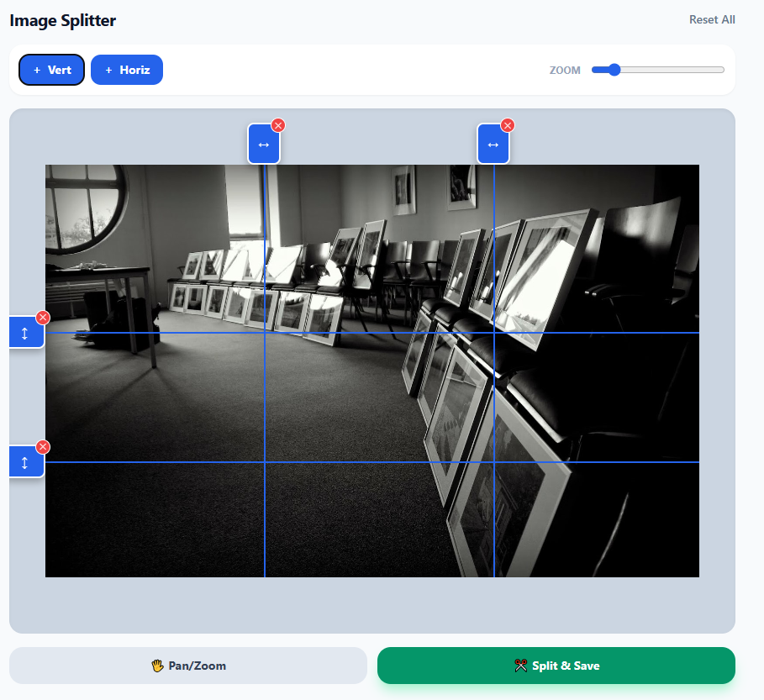Screen dimensions: 764x700
Task: Click the far right end of zoom slider
Action: click(x=723, y=70)
